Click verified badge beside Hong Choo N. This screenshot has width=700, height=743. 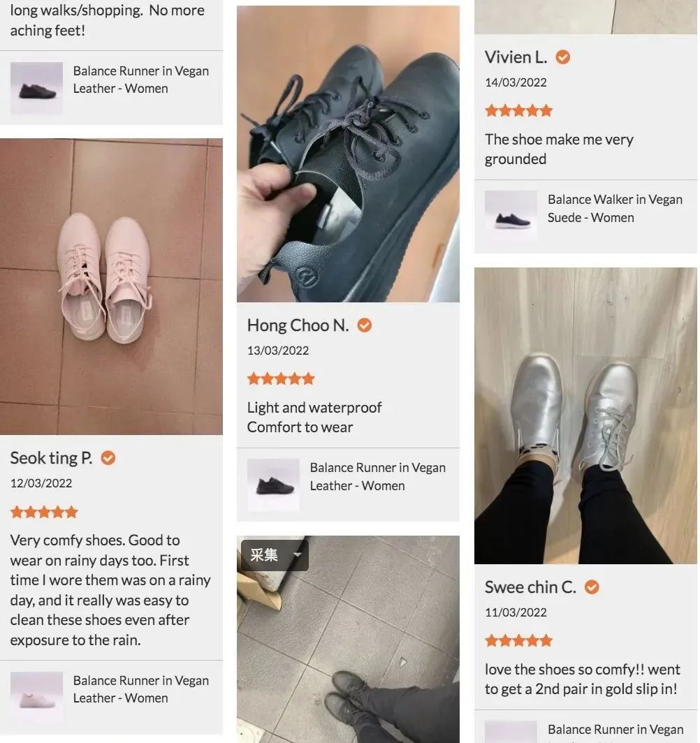click(364, 325)
